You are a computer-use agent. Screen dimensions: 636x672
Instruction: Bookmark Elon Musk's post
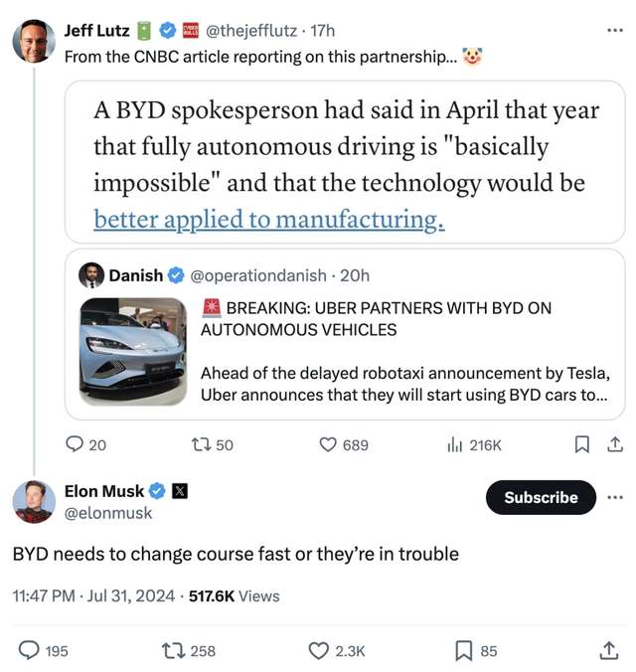pos(464,651)
